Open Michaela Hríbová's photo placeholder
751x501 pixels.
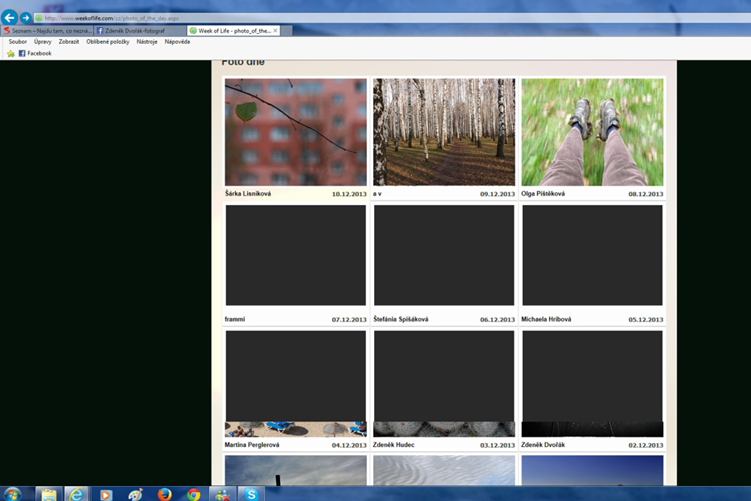(x=592, y=255)
